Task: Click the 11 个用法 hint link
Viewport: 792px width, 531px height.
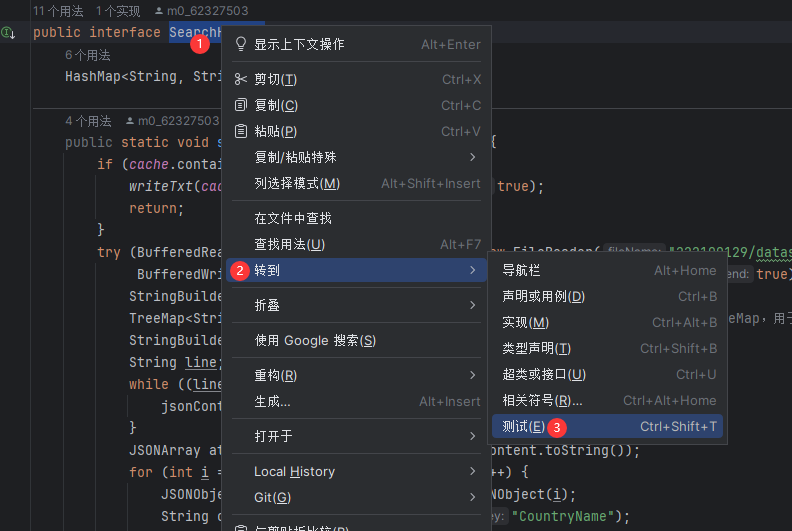Action: pyautogui.click(x=58, y=10)
